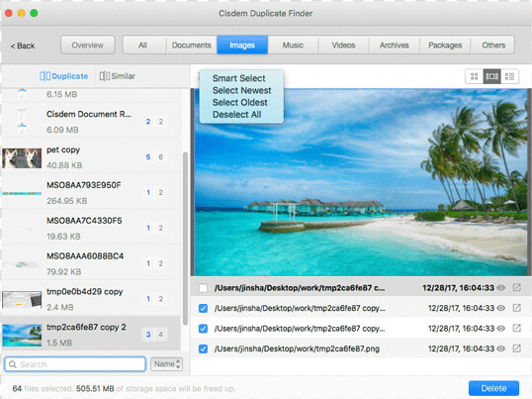The width and height of the screenshot is (532, 399).
Task: Click the blue Delete button
Action: 493,388
